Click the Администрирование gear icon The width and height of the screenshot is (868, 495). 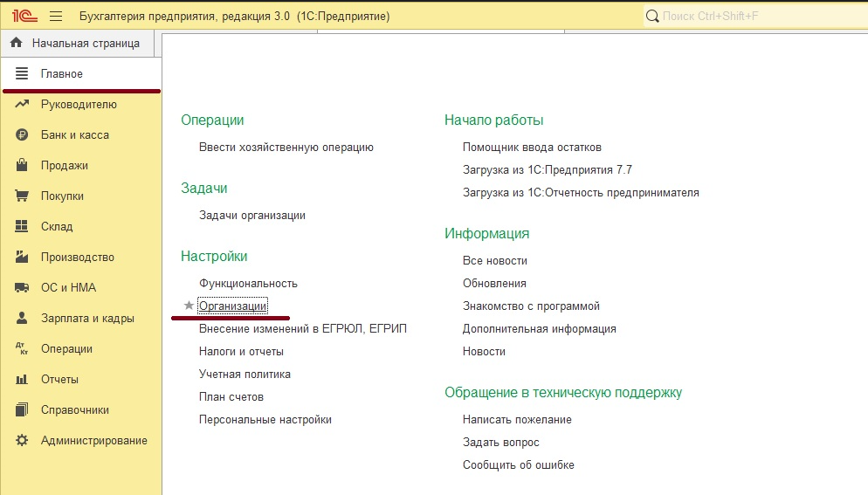pyautogui.click(x=22, y=440)
